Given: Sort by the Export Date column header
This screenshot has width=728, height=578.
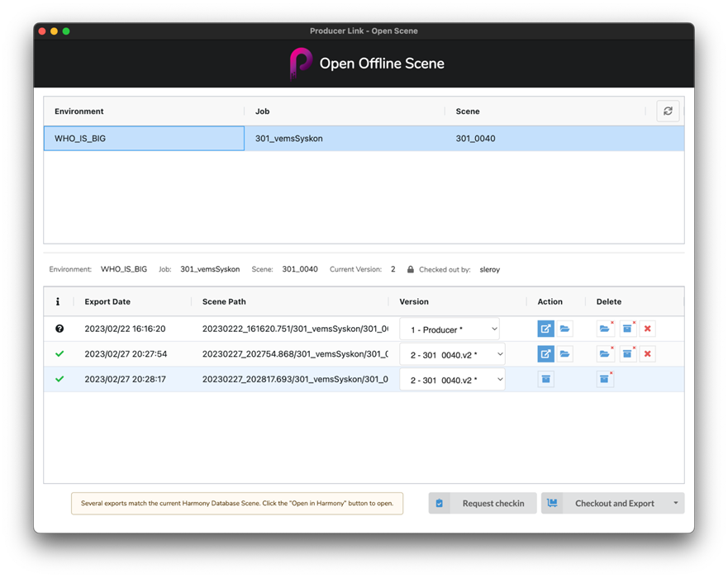Looking at the screenshot, I should tap(107, 301).
